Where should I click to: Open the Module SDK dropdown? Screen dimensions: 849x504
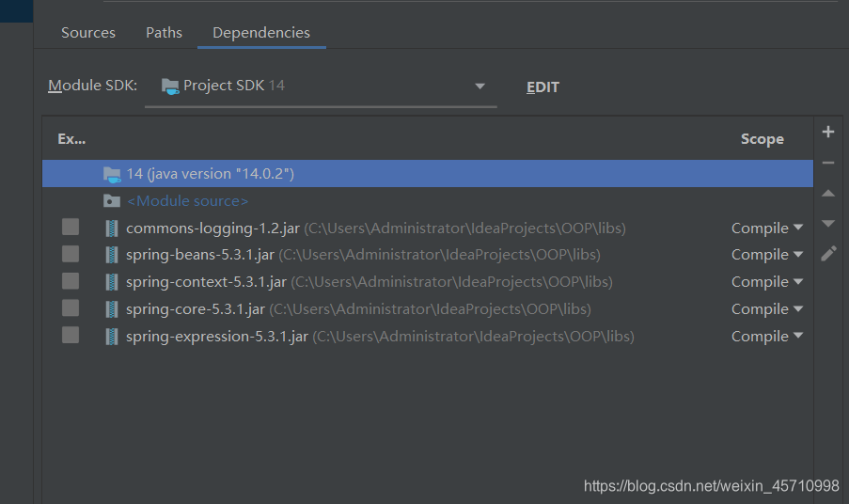click(321, 87)
